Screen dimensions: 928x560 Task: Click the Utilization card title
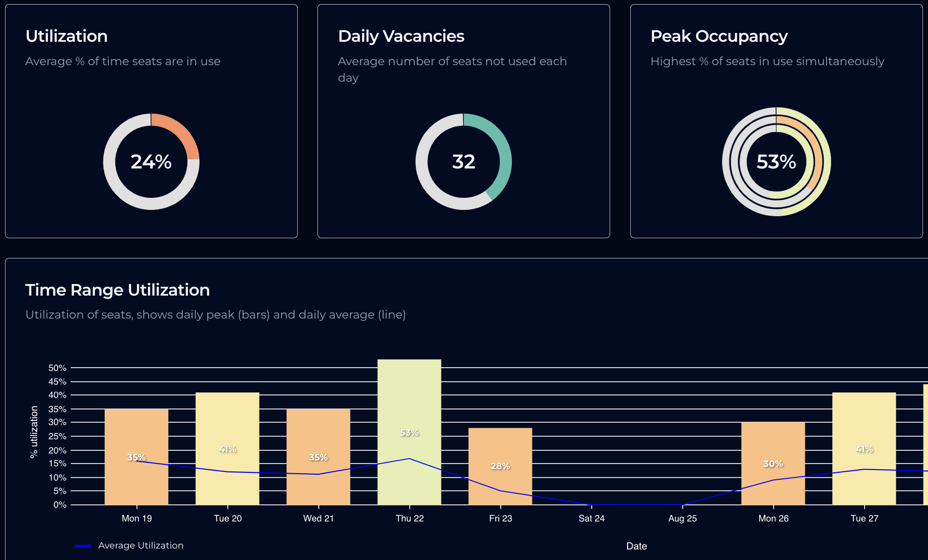67,36
